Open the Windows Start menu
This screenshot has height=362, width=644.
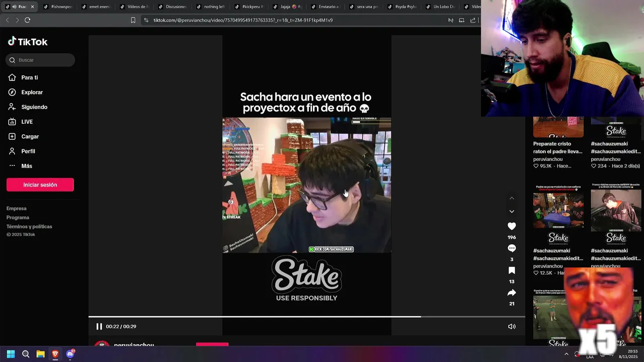[x=11, y=354]
